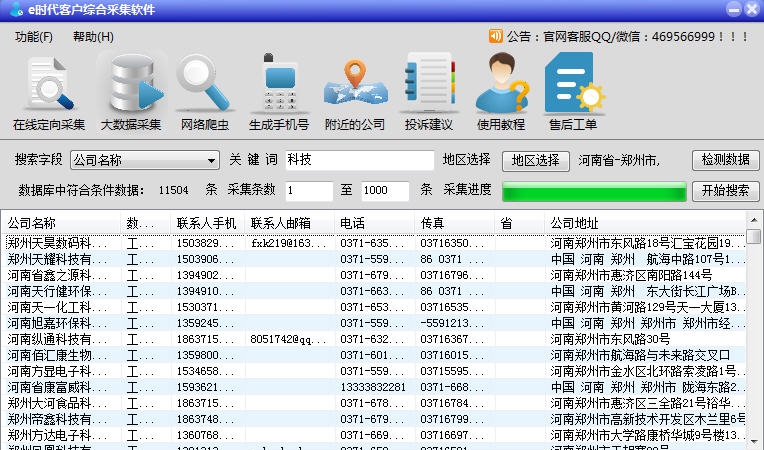The height and width of the screenshot is (450, 764).
Task: Focus the 关键词 input field
Action: 359,160
